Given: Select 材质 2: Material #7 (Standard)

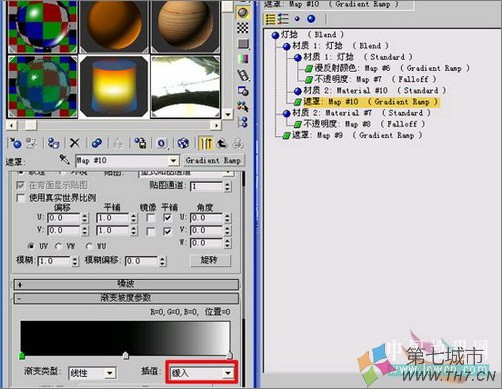Looking at the screenshot, I should [357, 113].
